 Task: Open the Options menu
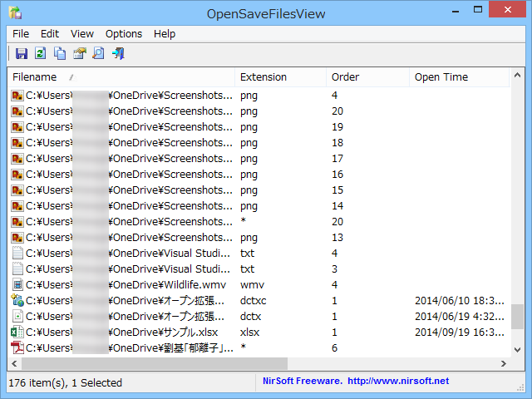(124, 34)
